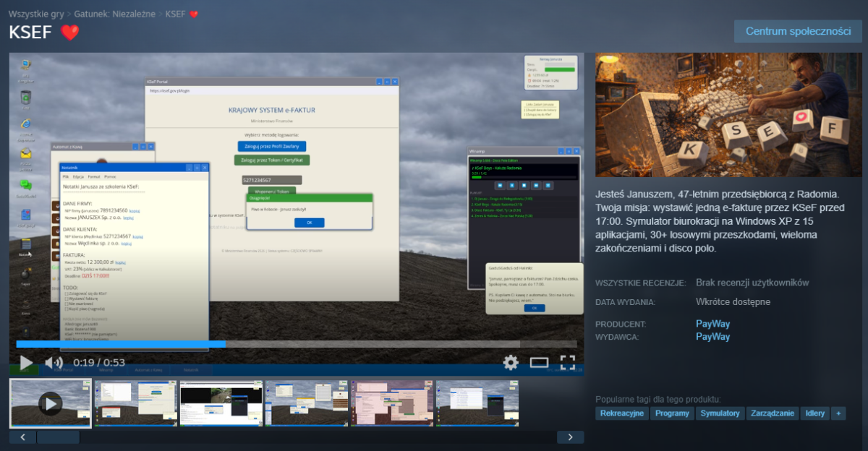Check 'Zalogować się do KSeF' todo box
868x451 pixels.
(65, 294)
